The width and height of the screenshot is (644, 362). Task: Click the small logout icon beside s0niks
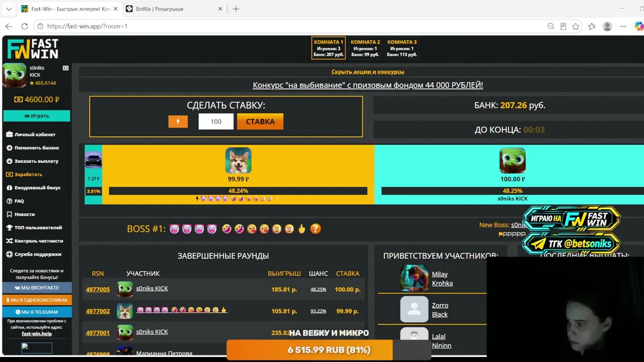tap(65, 68)
